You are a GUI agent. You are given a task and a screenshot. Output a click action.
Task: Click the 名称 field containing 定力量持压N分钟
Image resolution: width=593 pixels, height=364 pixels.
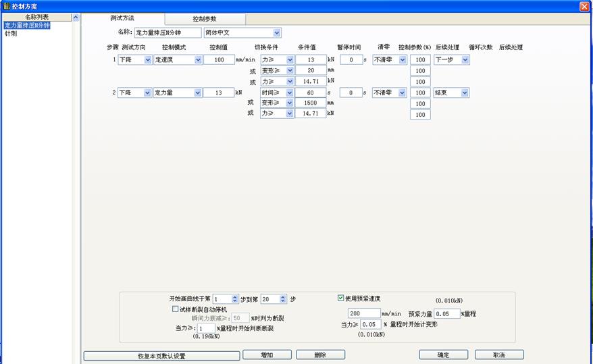pyautogui.click(x=167, y=32)
